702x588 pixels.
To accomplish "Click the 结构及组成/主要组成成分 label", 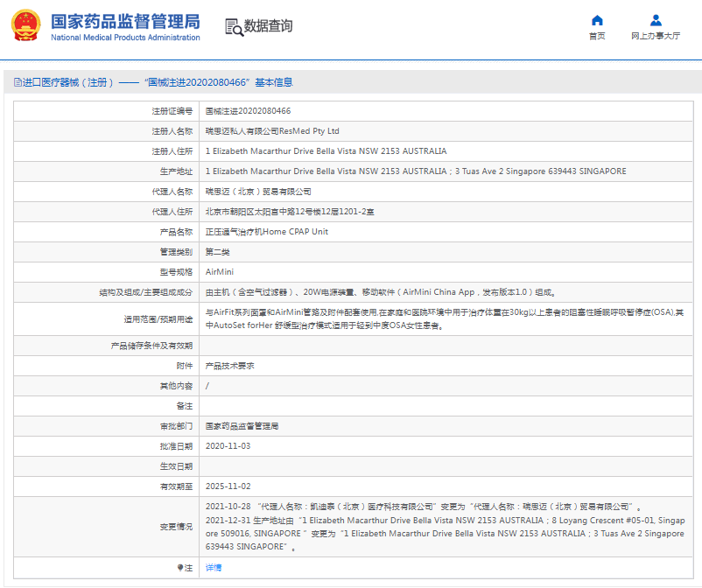I will (146, 292).
